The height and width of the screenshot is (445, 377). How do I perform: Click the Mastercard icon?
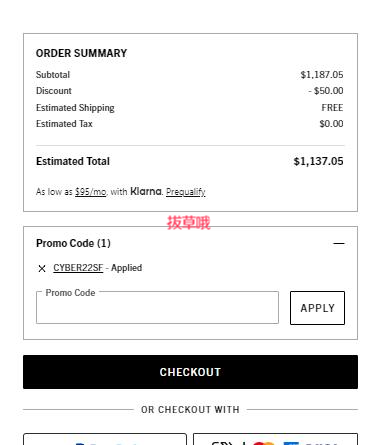(x=264, y=443)
